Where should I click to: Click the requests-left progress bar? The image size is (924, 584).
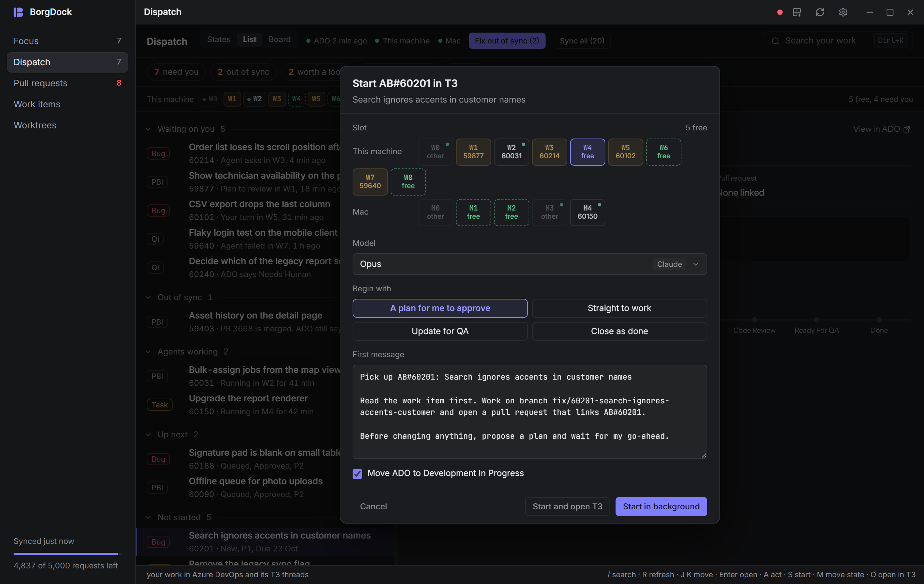pos(67,553)
